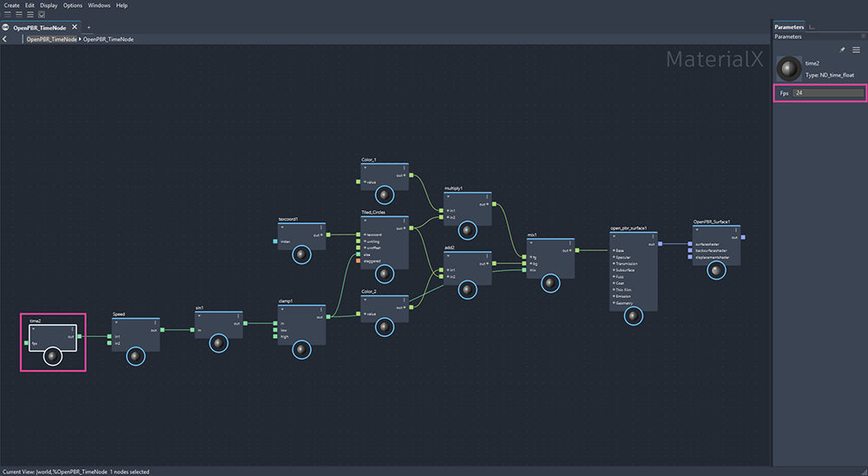This screenshot has height=476, width=868.
Task: Go back with the breadcrumb back arrow
Action: coord(5,39)
